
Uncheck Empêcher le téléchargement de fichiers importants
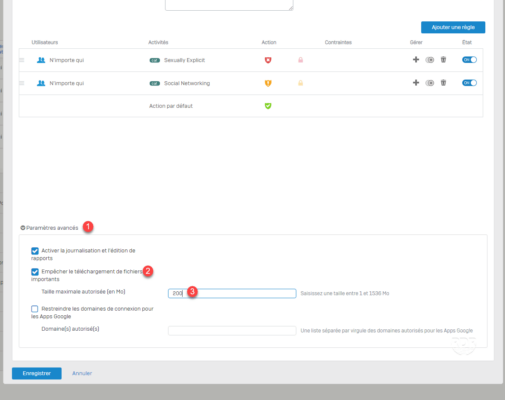click(35, 272)
